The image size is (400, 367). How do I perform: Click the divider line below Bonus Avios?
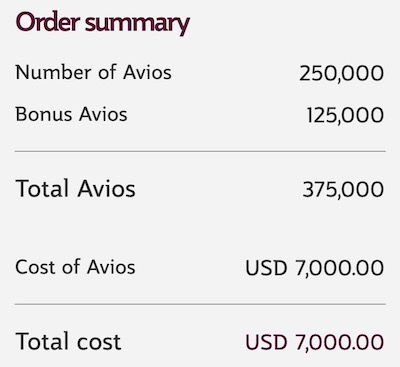200,151
